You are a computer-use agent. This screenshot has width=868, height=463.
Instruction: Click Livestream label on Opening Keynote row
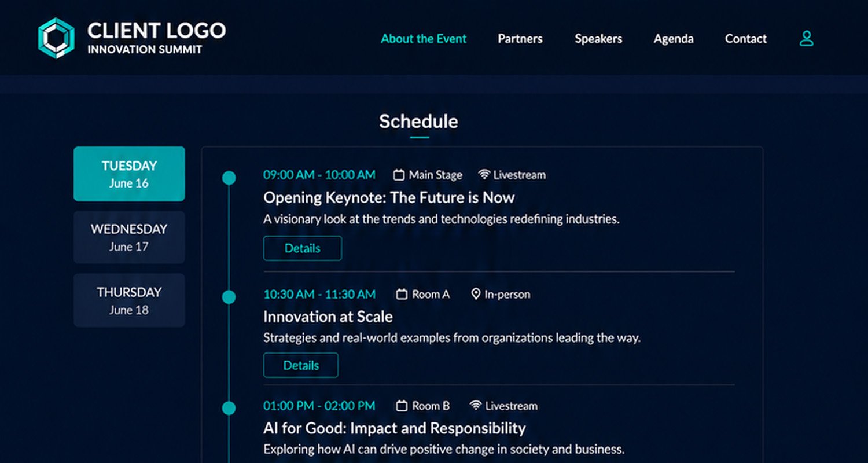point(520,175)
